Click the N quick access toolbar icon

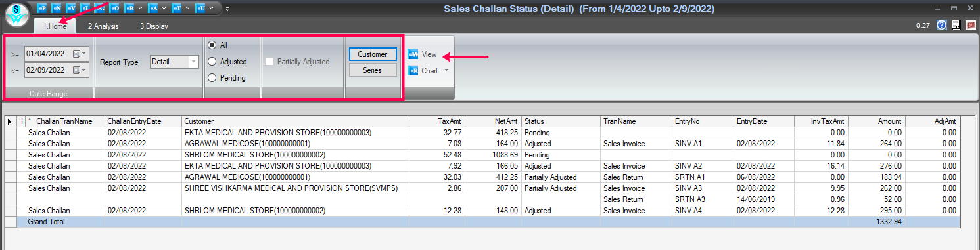point(57,8)
